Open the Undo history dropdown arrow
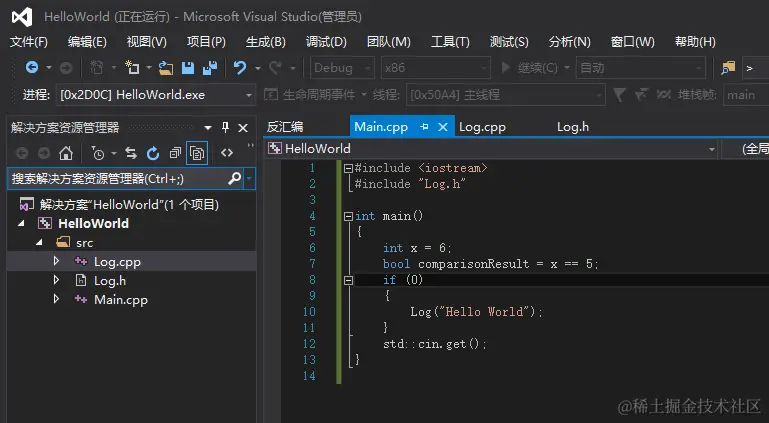Screen dimensions: 769x423 (x=257, y=68)
